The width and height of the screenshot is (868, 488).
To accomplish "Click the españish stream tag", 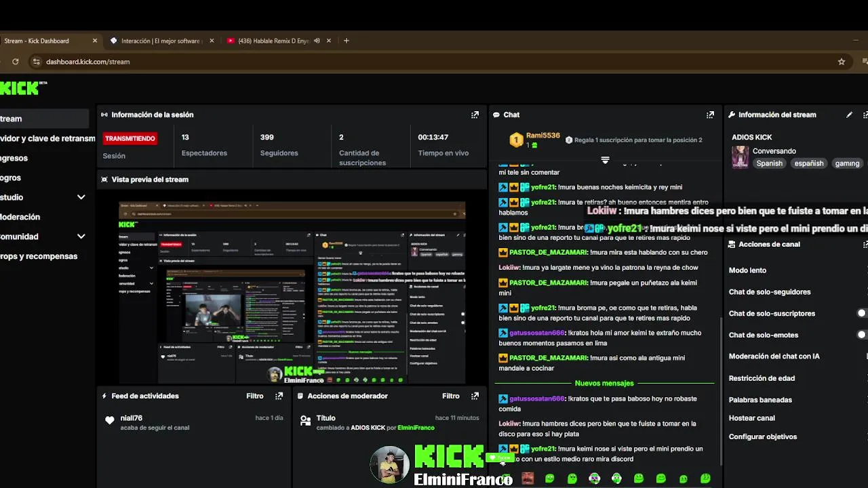I will click(809, 163).
